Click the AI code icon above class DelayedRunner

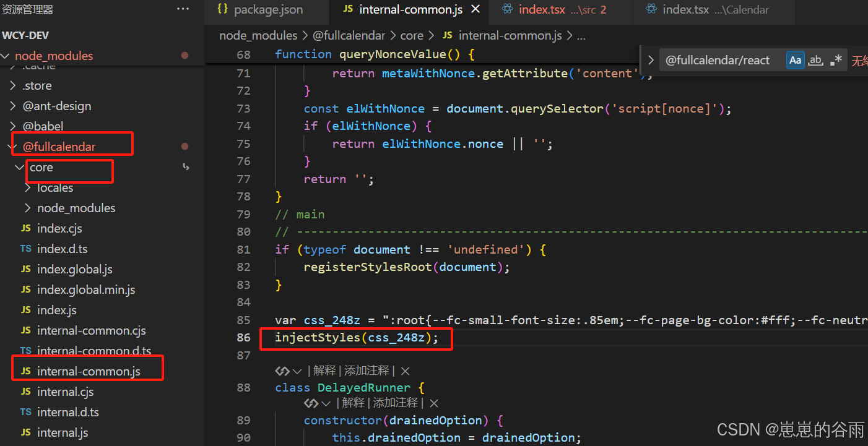click(x=282, y=371)
